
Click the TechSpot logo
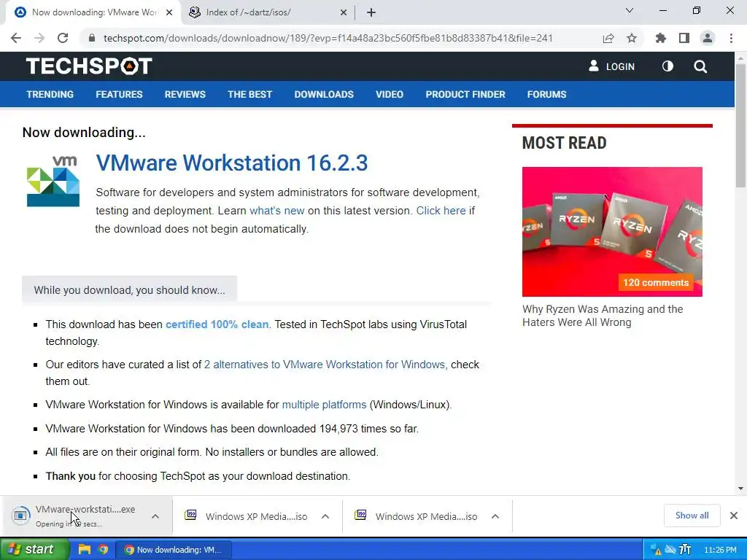click(x=89, y=66)
